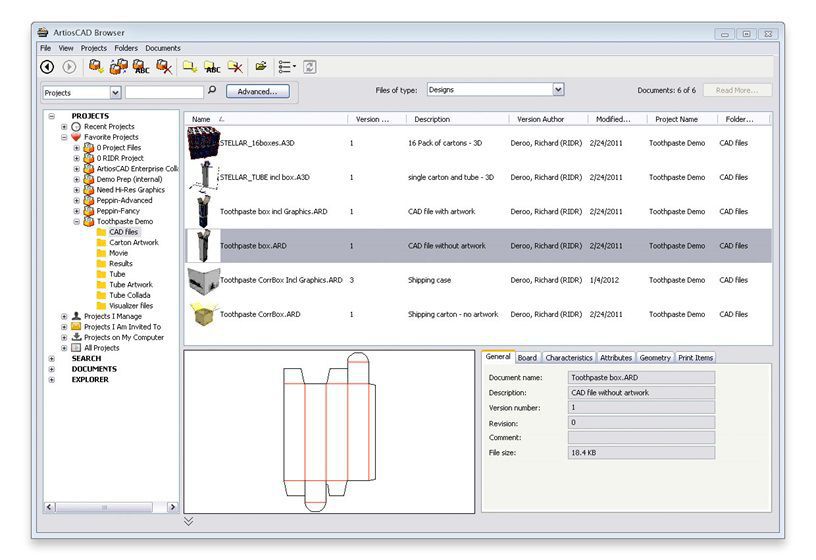Expand the Projects I Manage node
This screenshot has height=560, width=816.
click(x=64, y=316)
